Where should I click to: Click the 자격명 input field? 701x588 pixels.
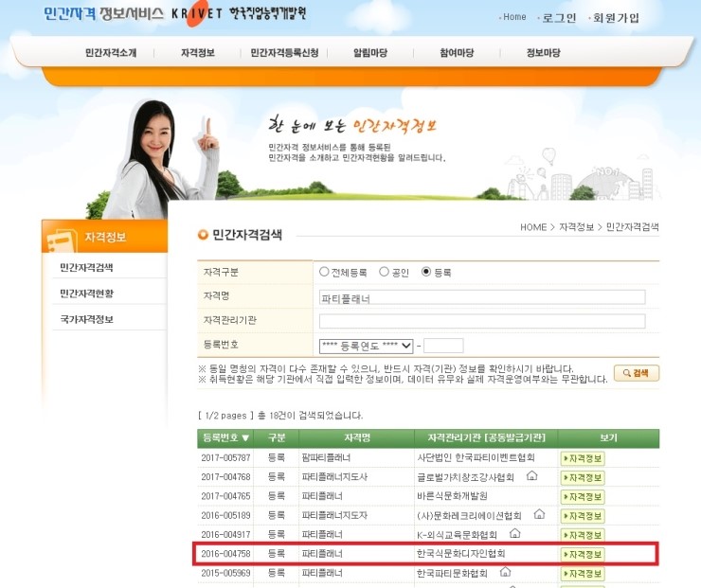coord(482,297)
